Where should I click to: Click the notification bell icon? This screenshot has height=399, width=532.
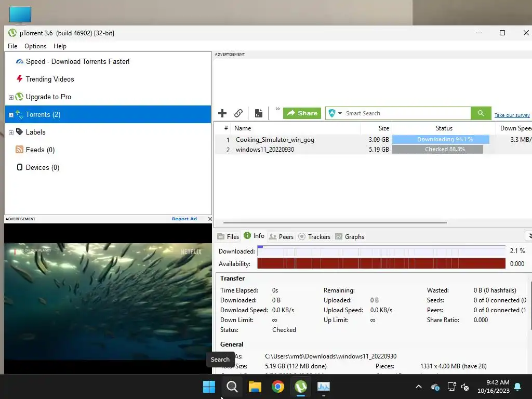pyautogui.click(x=518, y=387)
